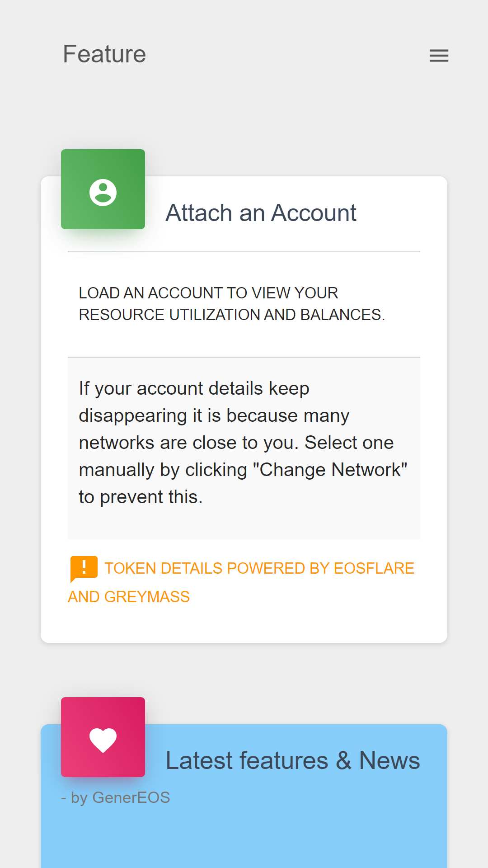Screen dimensions: 488x868
Task: Click the words "disappearing it is because"
Action: (188, 415)
